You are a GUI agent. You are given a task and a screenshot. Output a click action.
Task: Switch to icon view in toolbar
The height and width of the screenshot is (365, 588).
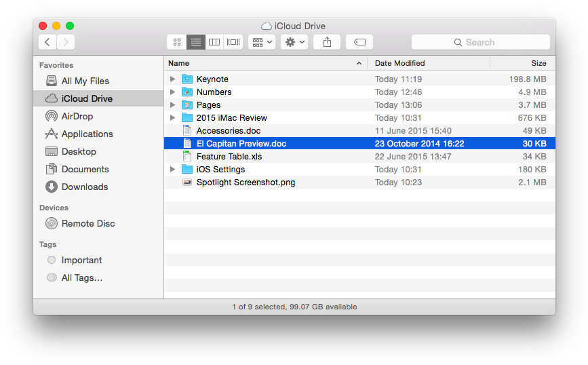177,42
